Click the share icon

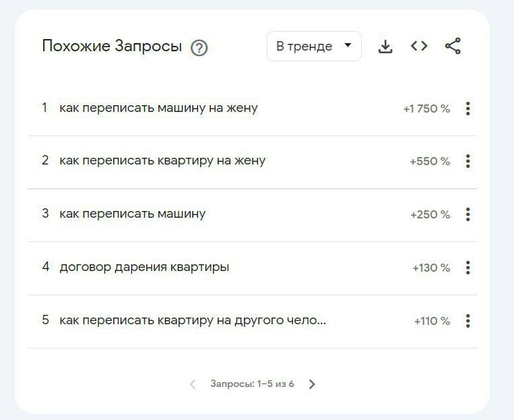pos(453,46)
